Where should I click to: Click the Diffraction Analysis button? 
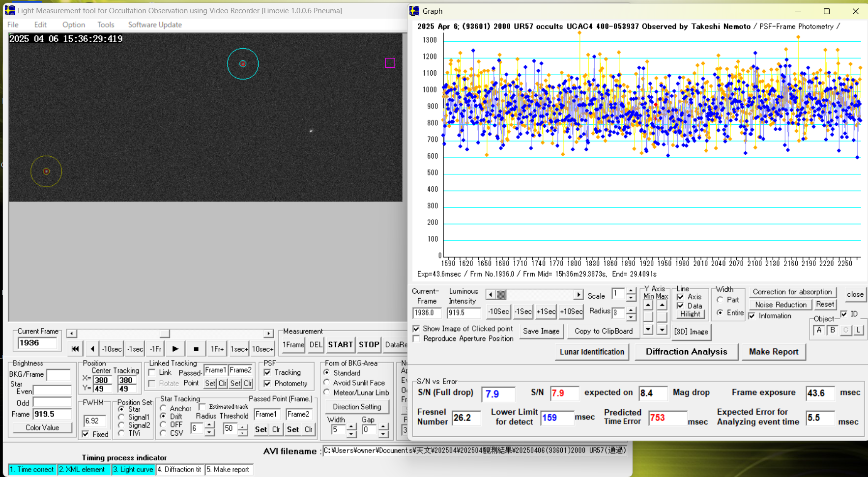point(686,352)
